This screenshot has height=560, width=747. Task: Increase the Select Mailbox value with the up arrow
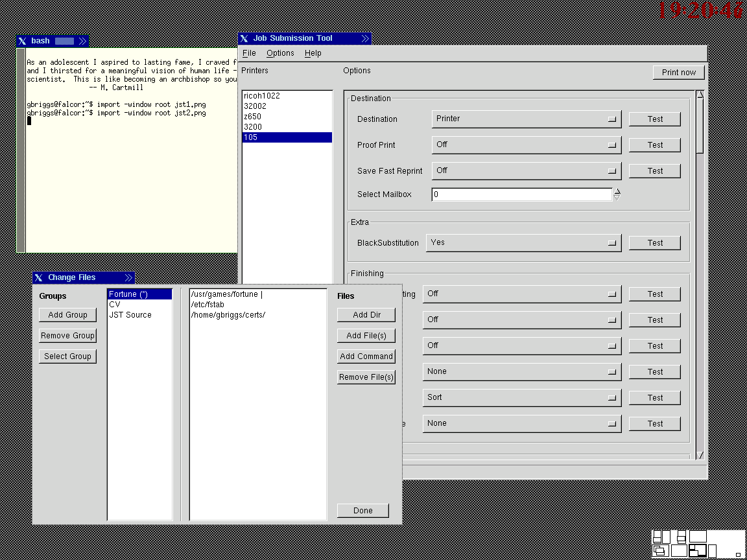tap(617, 191)
